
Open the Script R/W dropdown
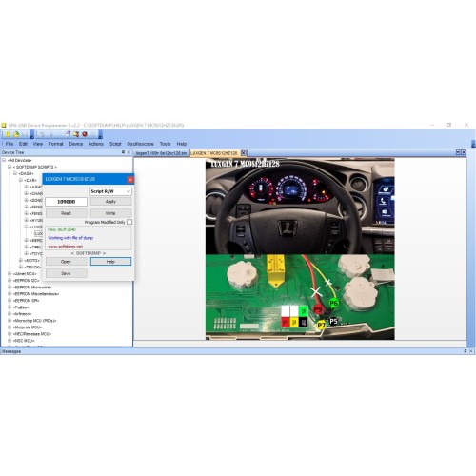(110, 191)
